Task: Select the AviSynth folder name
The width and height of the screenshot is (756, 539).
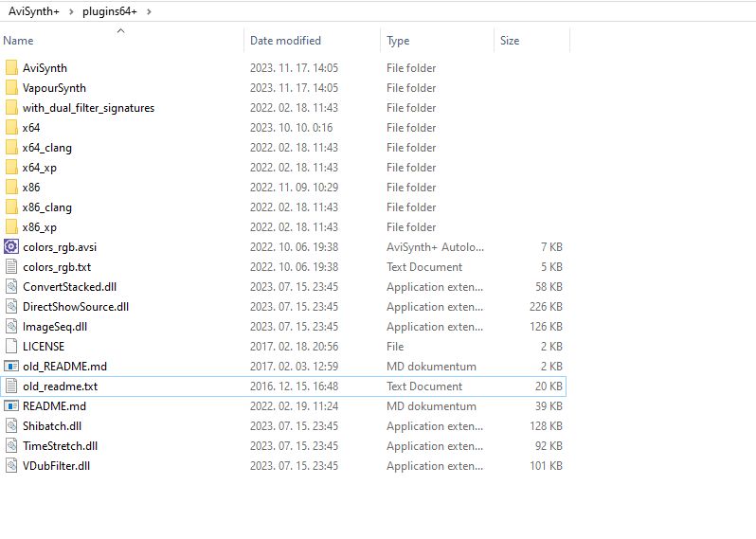Action: (45, 68)
